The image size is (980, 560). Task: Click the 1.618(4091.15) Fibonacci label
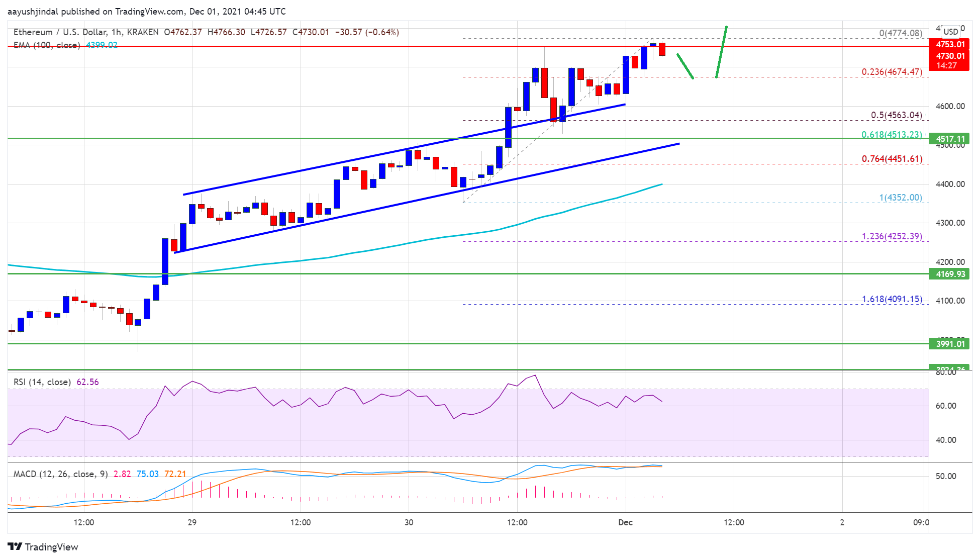click(x=892, y=299)
